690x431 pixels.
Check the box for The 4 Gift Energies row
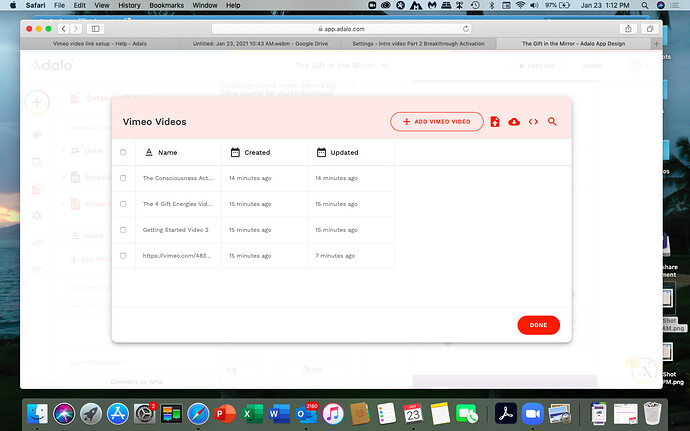123,204
